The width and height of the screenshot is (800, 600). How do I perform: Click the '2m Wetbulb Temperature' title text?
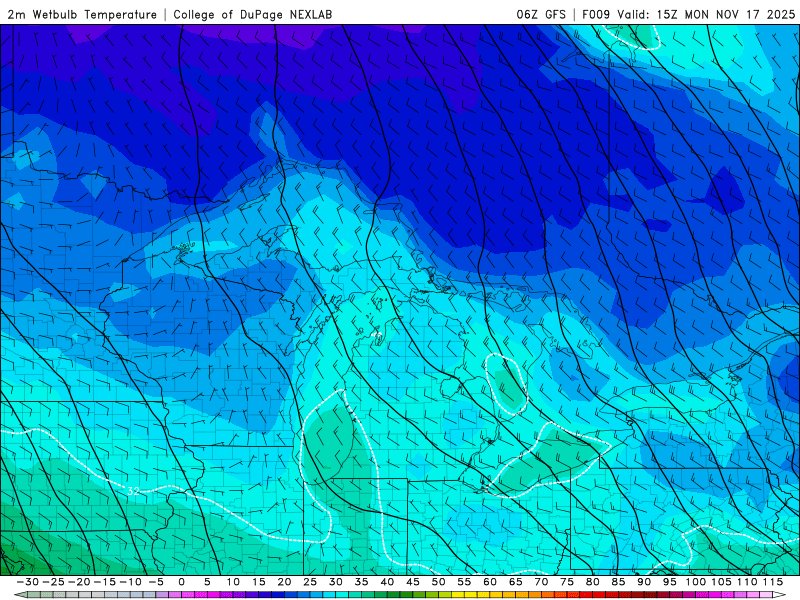point(82,15)
